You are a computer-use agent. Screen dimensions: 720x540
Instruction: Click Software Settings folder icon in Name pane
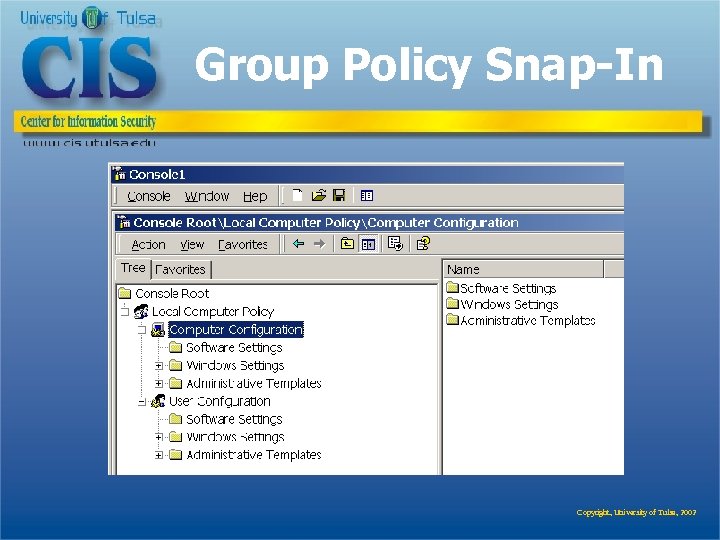453,288
